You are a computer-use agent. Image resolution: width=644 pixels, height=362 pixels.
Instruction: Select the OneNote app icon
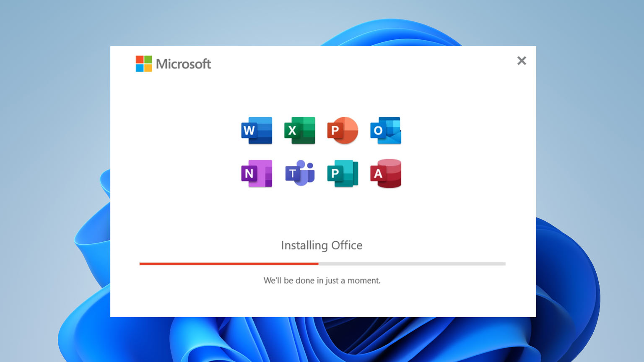click(256, 174)
